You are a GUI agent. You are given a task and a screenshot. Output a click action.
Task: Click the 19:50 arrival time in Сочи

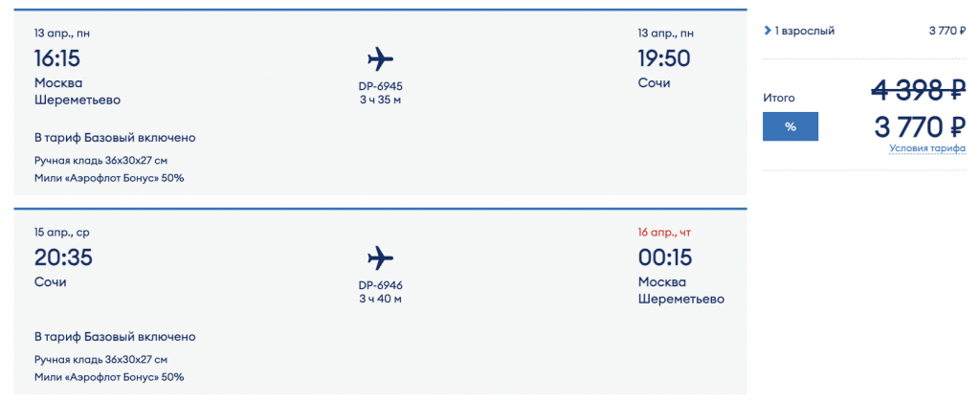(x=663, y=59)
